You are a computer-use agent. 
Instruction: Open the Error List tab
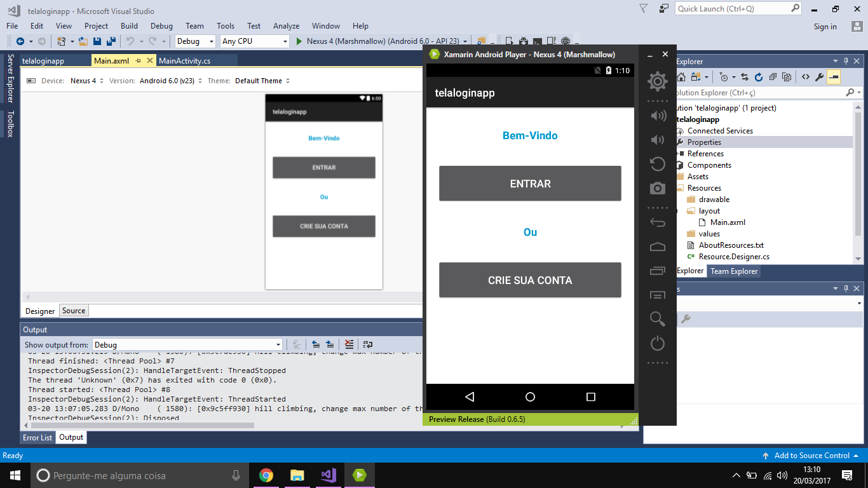pyautogui.click(x=38, y=437)
